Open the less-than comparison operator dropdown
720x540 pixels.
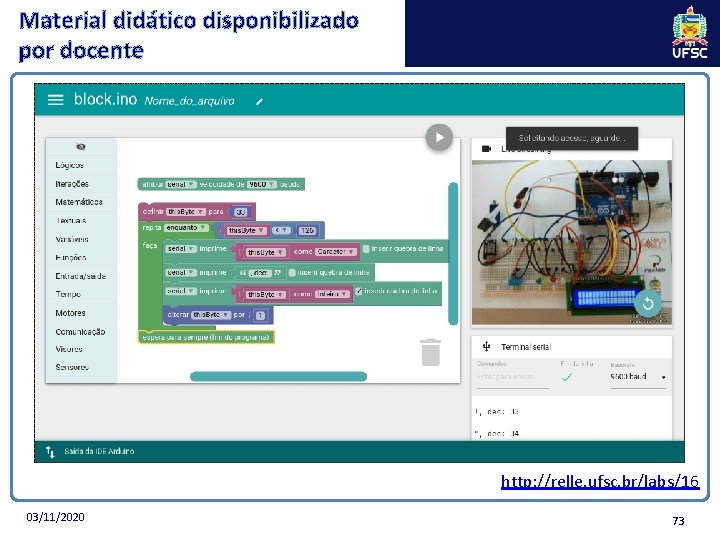pos(281,231)
